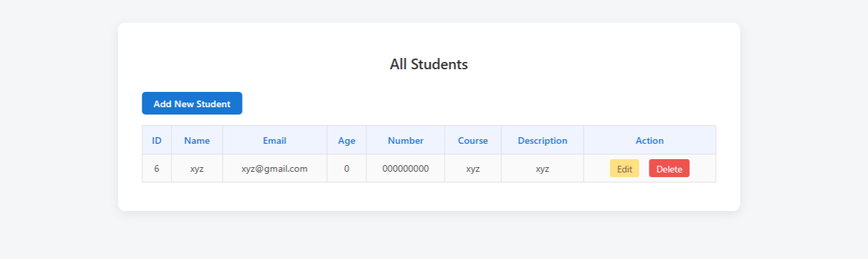The height and width of the screenshot is (259, 868).
Task: Select the All Students heading
Action: click(x=429, y=65)
